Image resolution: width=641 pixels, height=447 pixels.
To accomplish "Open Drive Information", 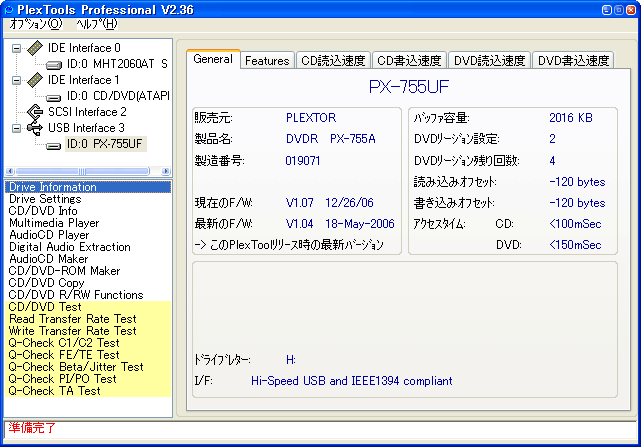I will 88,187.
